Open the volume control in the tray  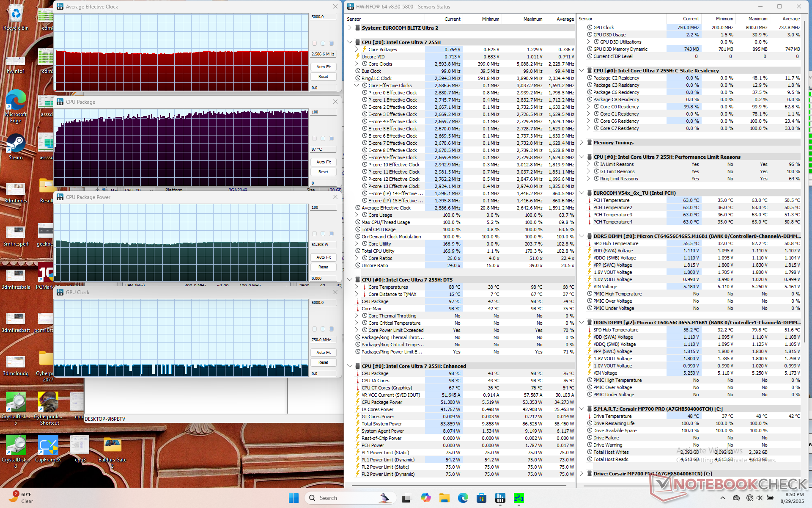click(x=759, y=498)
